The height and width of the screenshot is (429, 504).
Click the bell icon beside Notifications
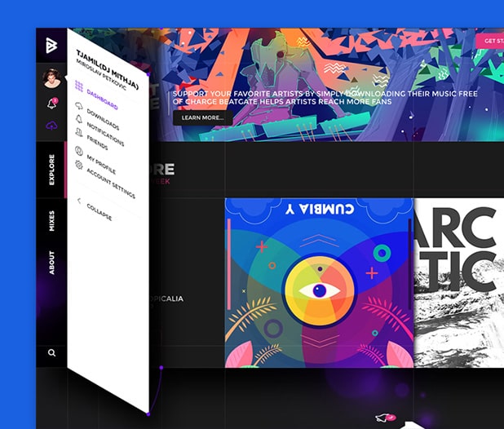coord(79,119)
